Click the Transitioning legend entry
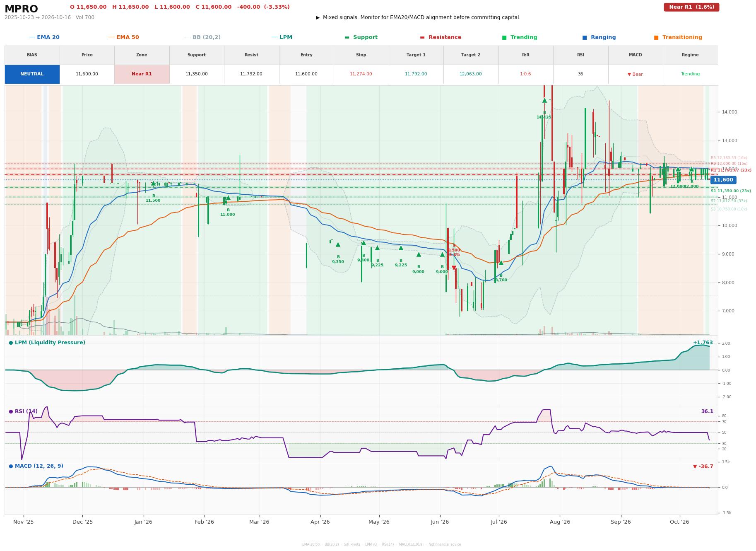This screenshot has width=756, height=551. 678,37
